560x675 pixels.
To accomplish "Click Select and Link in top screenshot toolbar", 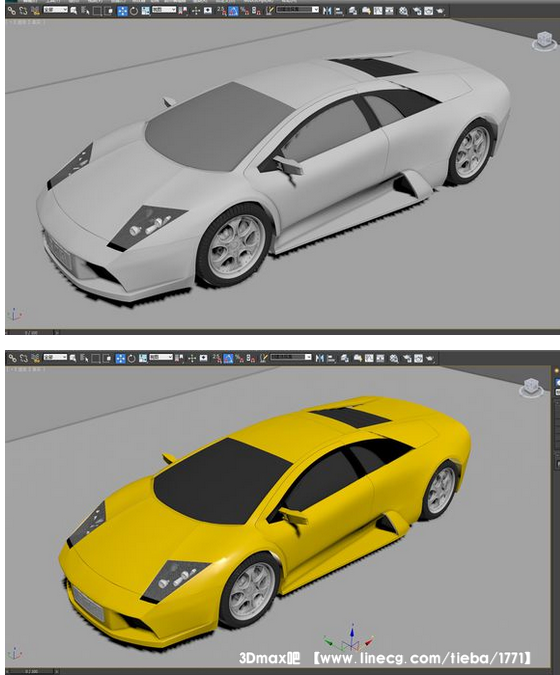I will pyautogui.click(x=12, y=10).
